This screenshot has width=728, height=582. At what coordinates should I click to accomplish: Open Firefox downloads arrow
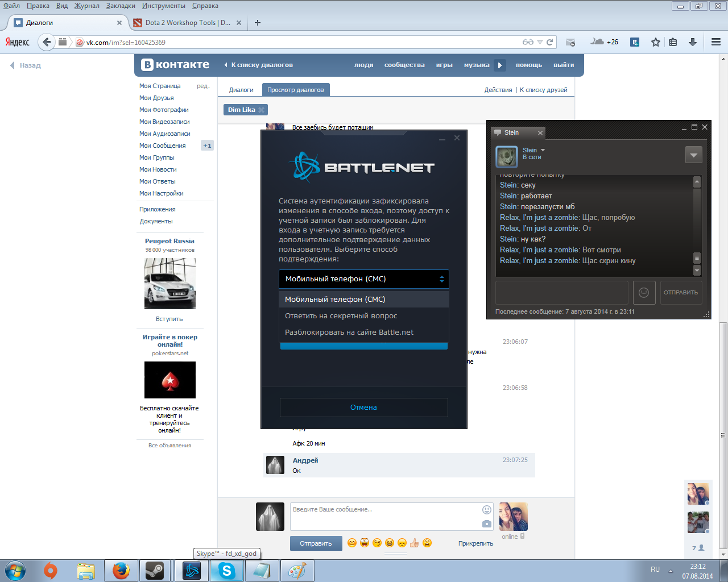692,42
